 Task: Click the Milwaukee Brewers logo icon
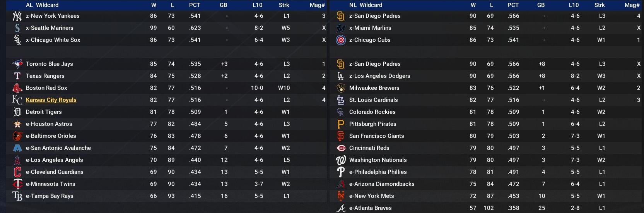[340, 88]
